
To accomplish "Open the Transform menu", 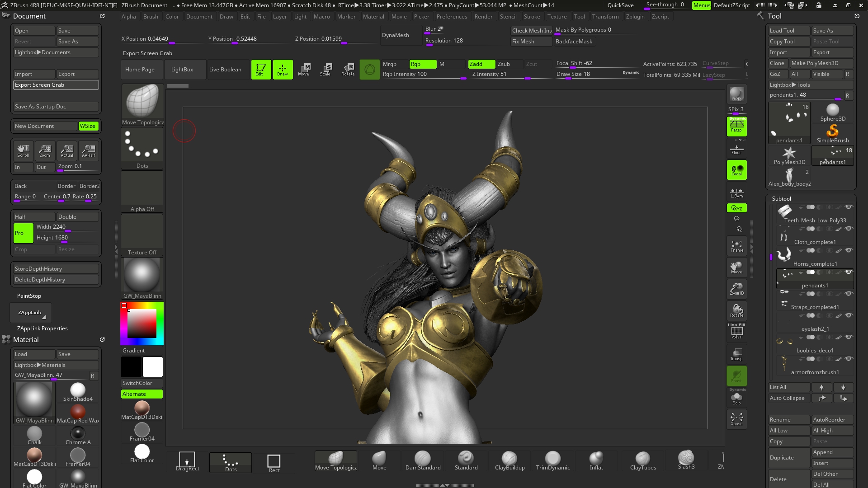I will coord(605,17).
